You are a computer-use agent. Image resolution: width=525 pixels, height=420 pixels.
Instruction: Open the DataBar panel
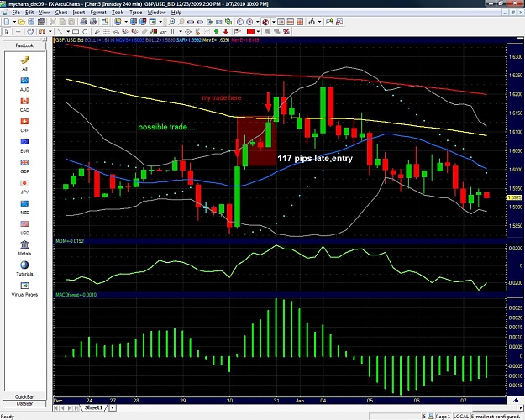pyautogui.click(x=24, y=403)
